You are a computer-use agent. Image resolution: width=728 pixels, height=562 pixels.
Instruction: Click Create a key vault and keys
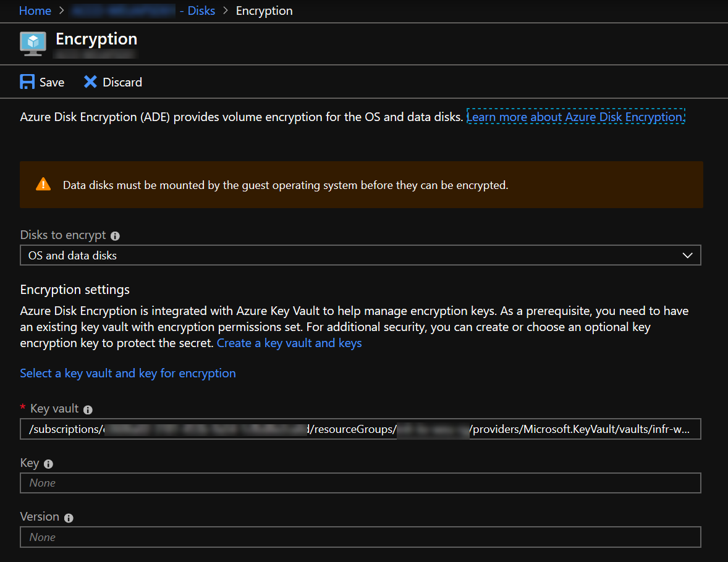(x=289, y=343)
